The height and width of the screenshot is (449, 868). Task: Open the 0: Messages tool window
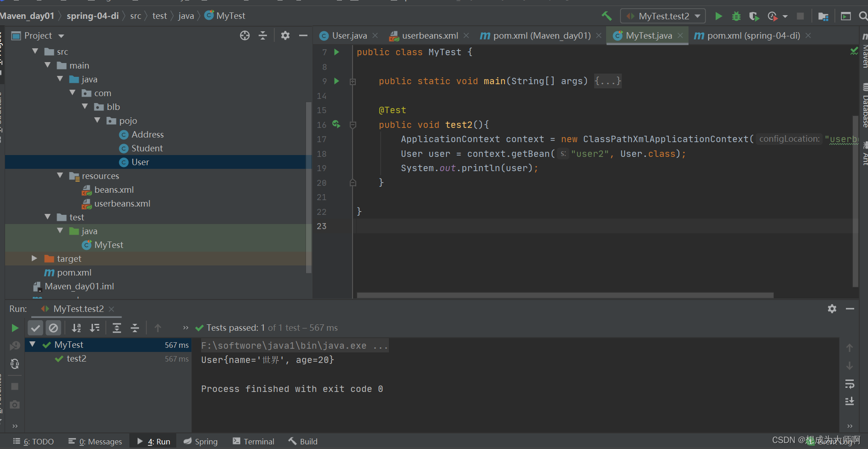(x=95, y=441)
